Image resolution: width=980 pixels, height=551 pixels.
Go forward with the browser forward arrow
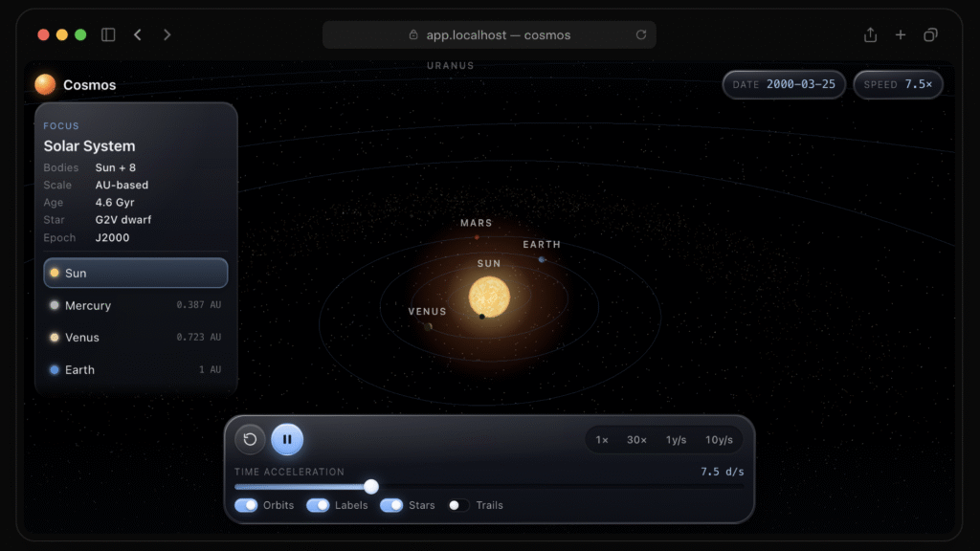pos(167,35)
